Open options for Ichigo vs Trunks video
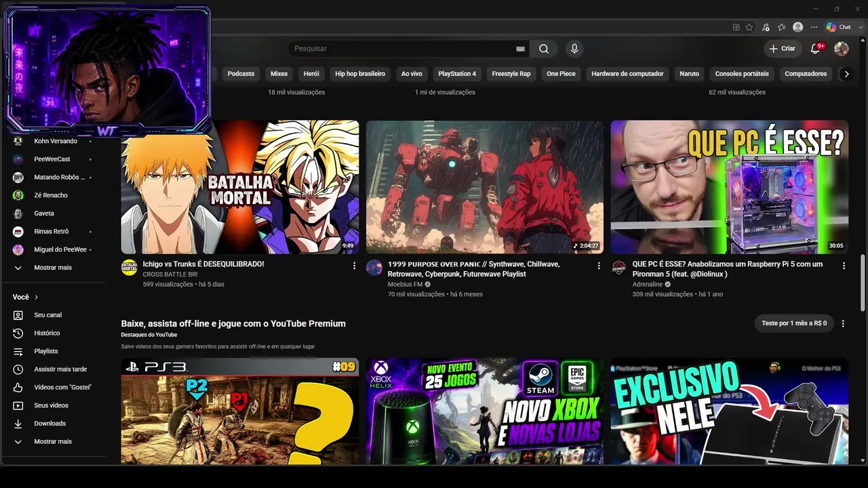 click(x=354, y=266)
